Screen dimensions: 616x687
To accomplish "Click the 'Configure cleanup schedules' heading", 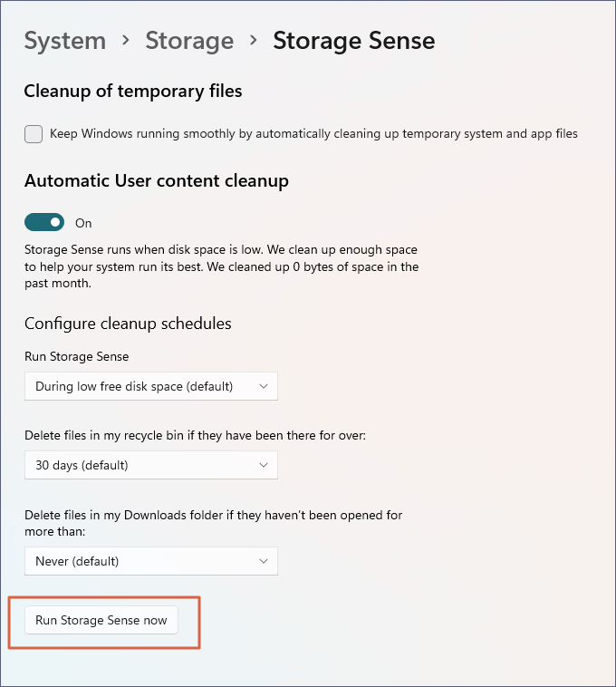I will click(128, 324).
